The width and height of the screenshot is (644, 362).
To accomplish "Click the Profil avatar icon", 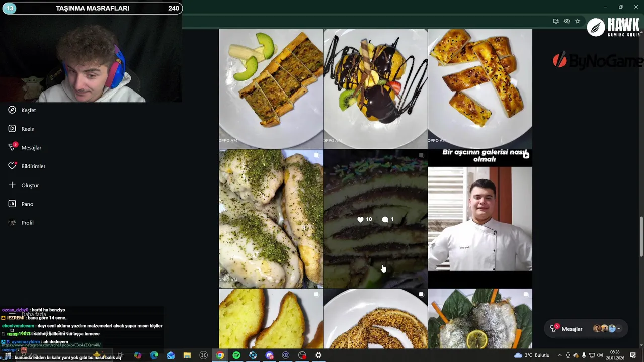I will (12, 223).
